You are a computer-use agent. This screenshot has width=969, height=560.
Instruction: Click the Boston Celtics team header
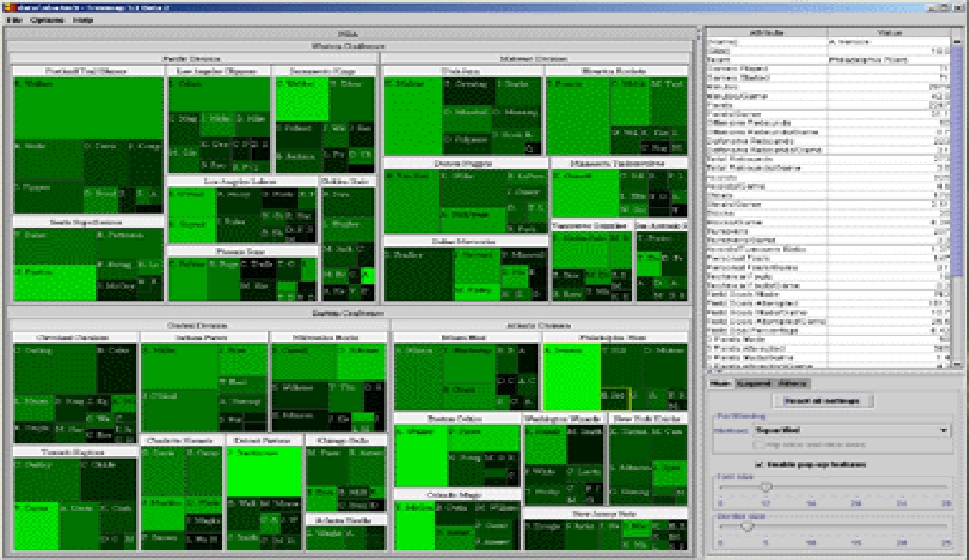456,419
